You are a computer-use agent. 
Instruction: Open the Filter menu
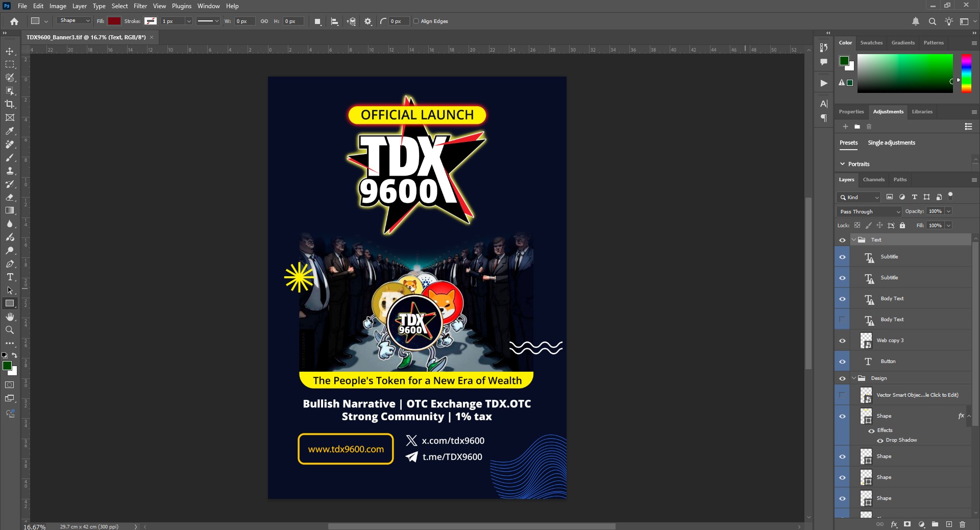coord(140,6)
